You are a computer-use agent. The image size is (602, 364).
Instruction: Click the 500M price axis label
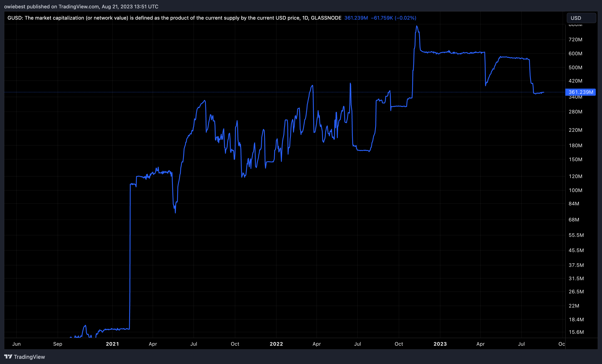[x=575, y=67]
